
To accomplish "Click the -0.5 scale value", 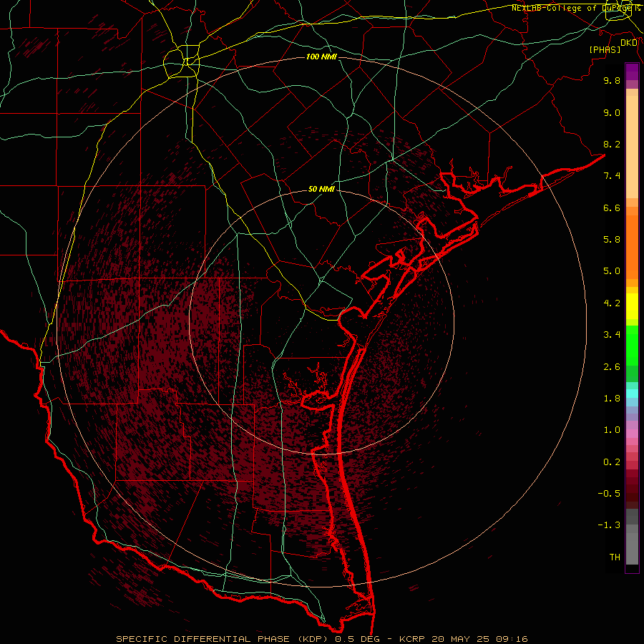I will pyautogui.click(x=609, y=494).
